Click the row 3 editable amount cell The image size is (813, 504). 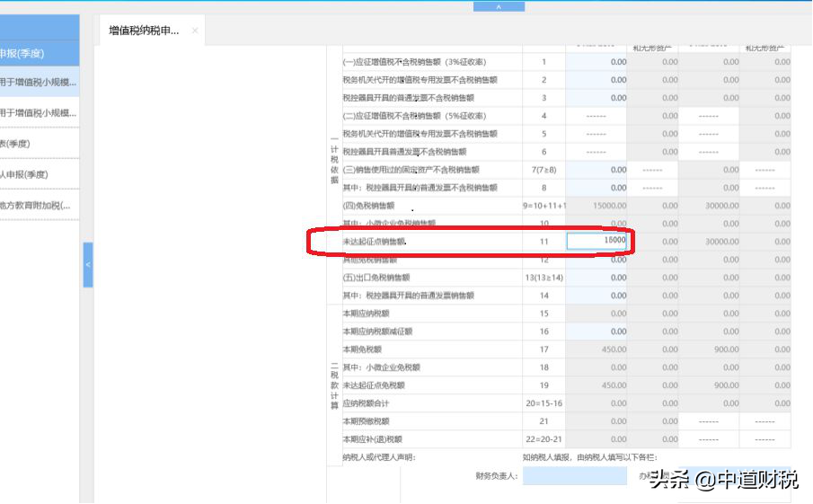pyautogui.click(x=596, y=98)
